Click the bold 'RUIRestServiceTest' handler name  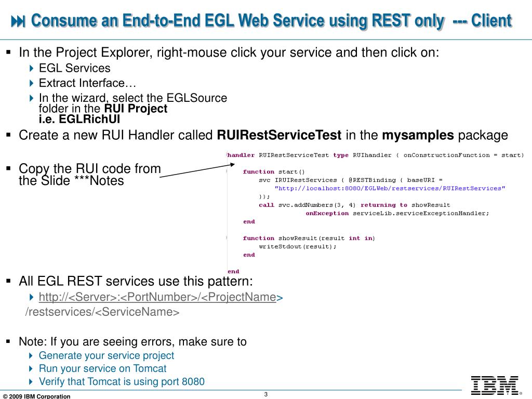point(279,135)
